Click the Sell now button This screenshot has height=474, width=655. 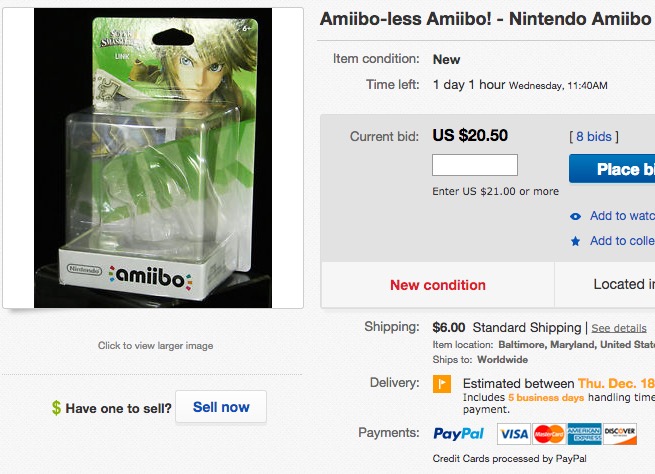[221, 407]
